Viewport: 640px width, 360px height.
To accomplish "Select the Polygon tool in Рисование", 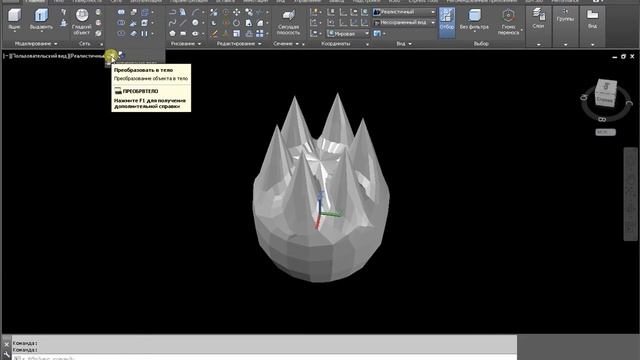I will 172,33.
